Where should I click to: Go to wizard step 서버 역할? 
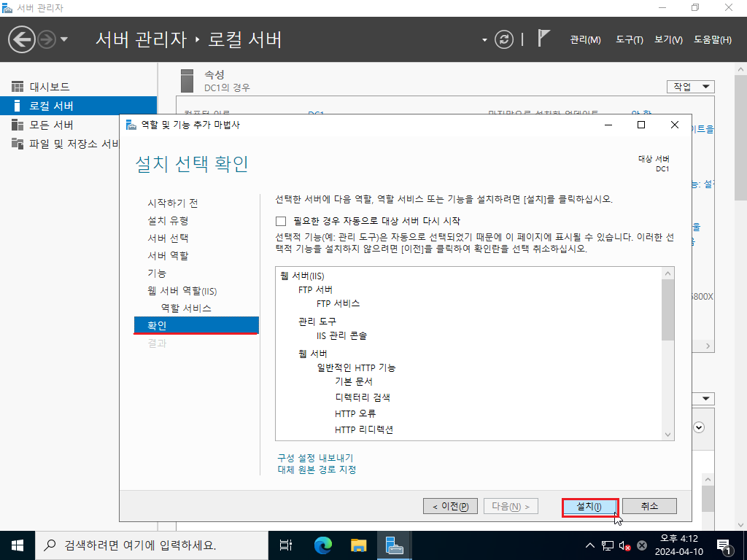(168, 256)
